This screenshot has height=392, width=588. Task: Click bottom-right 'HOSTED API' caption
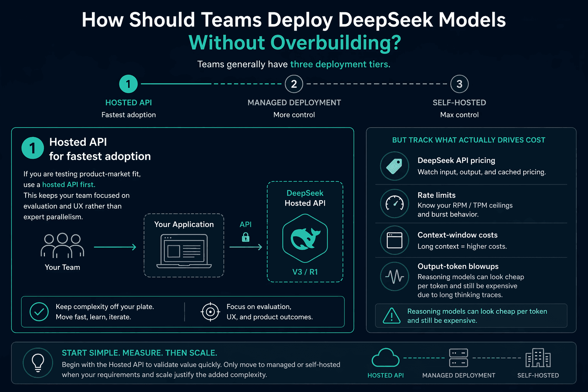385,376
